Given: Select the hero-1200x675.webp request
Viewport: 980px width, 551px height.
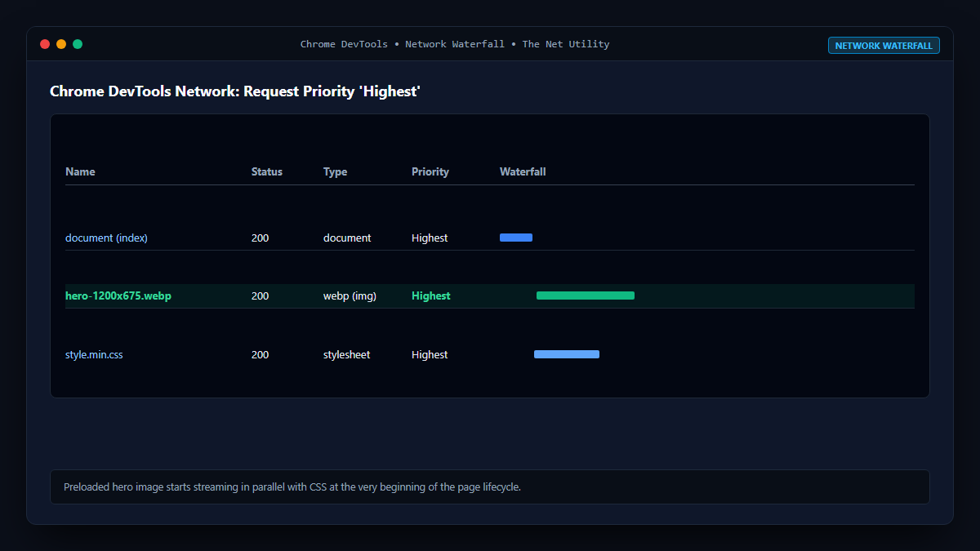Looking at the screenshot, I should [118, 296].
